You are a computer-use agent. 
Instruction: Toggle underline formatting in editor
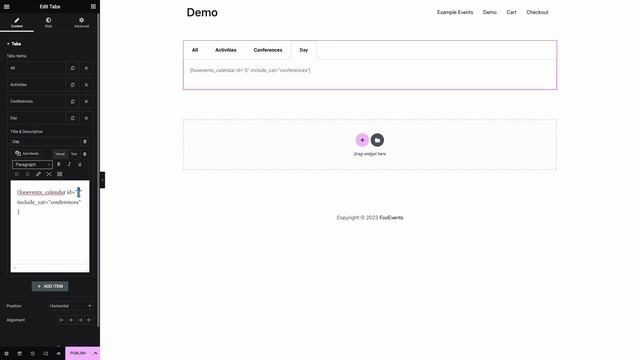(x=80, y=164)
